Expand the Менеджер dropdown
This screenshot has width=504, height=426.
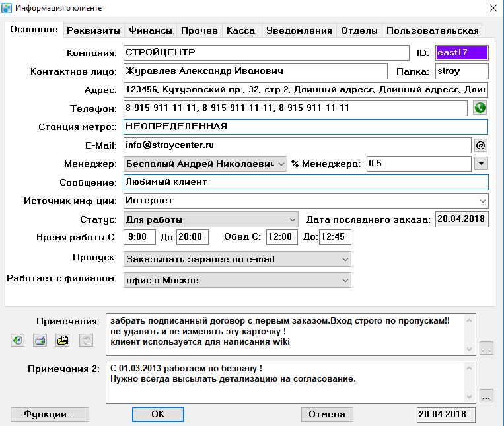coord(205,164)
